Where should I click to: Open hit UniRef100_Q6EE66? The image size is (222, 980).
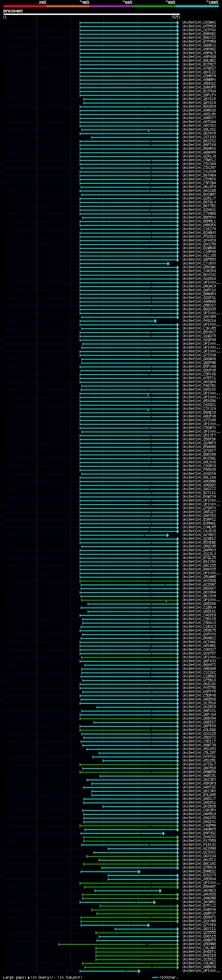pyautogui.click(x=199, y=604)
